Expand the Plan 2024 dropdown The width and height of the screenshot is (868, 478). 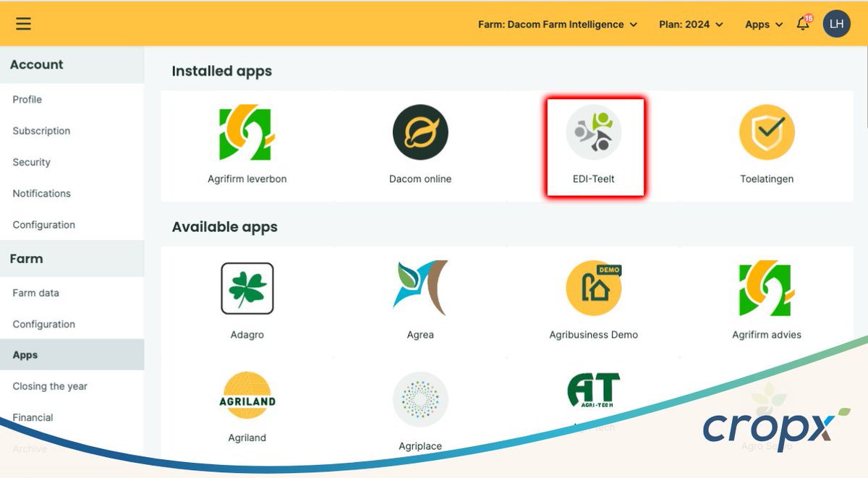[691, 24]
